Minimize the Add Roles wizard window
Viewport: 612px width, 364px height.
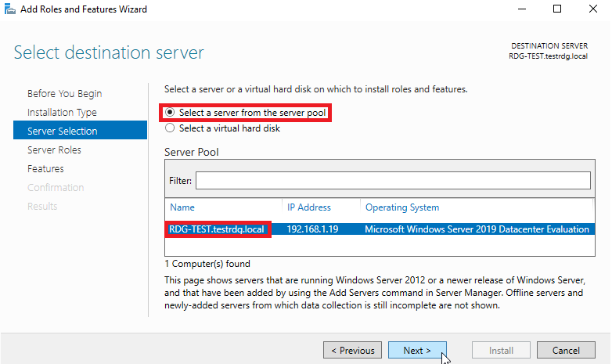(522, 9)
